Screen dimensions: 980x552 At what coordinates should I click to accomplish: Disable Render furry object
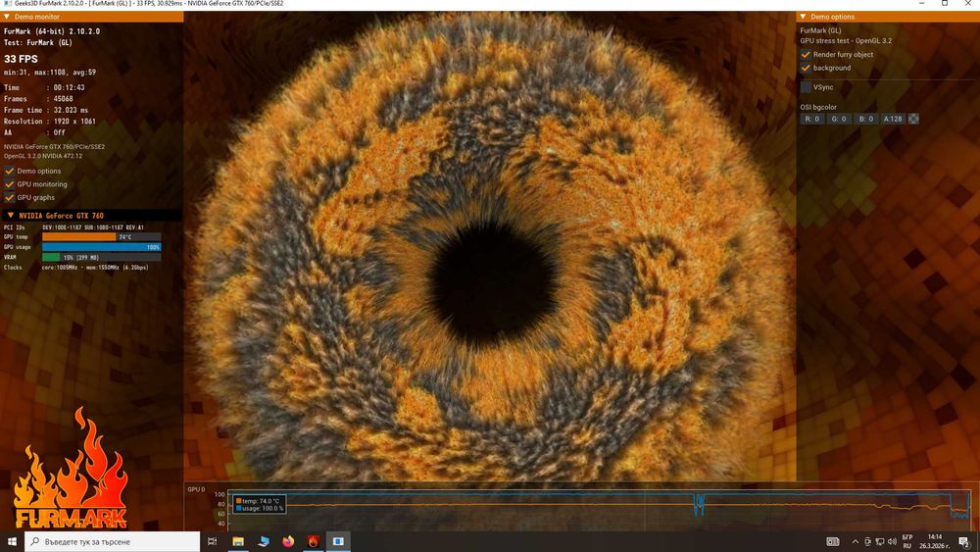[x=806, y=54]
